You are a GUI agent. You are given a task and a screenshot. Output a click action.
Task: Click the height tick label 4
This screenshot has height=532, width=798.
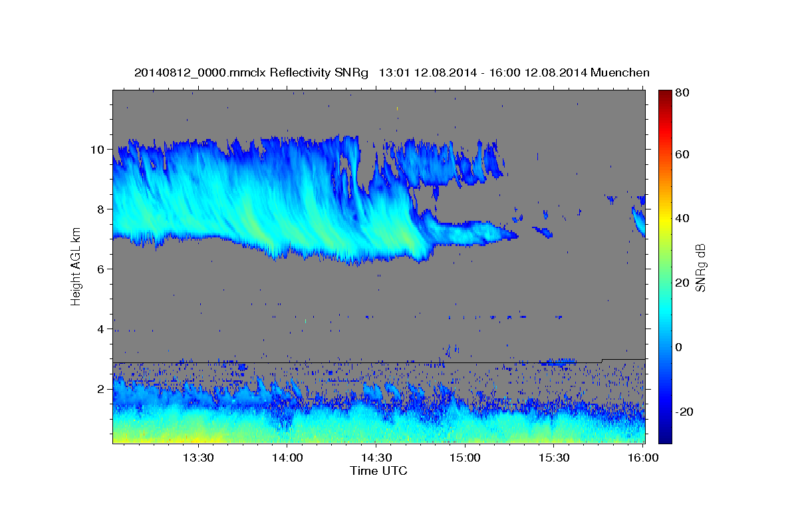[101, 329]
